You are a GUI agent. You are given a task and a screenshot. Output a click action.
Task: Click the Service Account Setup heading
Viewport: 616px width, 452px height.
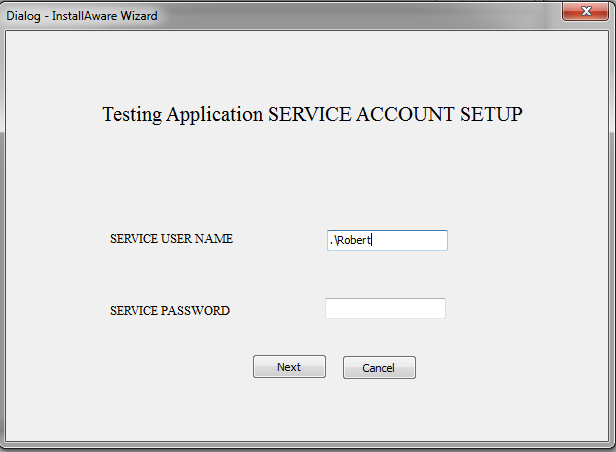tap(312, 115)
